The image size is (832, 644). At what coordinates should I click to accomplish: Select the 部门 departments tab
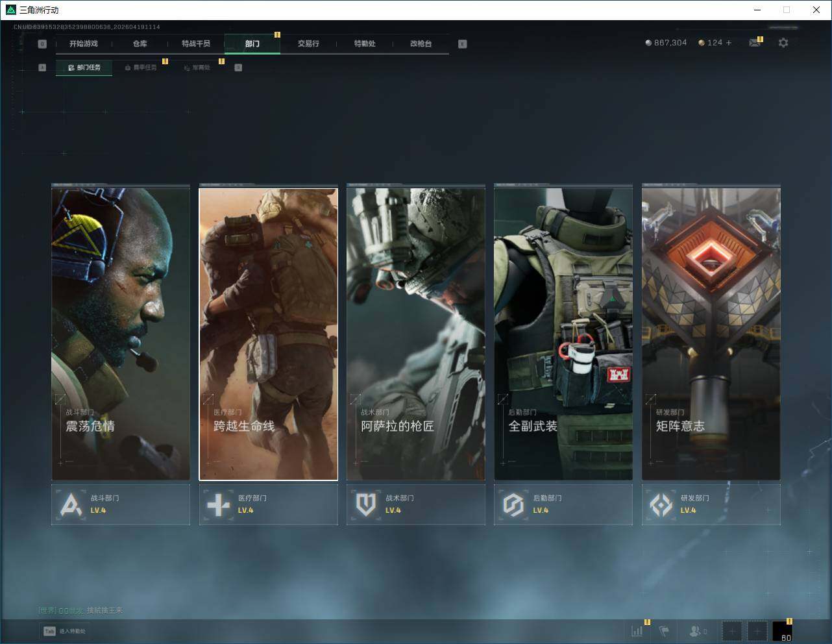click(252, 43)
